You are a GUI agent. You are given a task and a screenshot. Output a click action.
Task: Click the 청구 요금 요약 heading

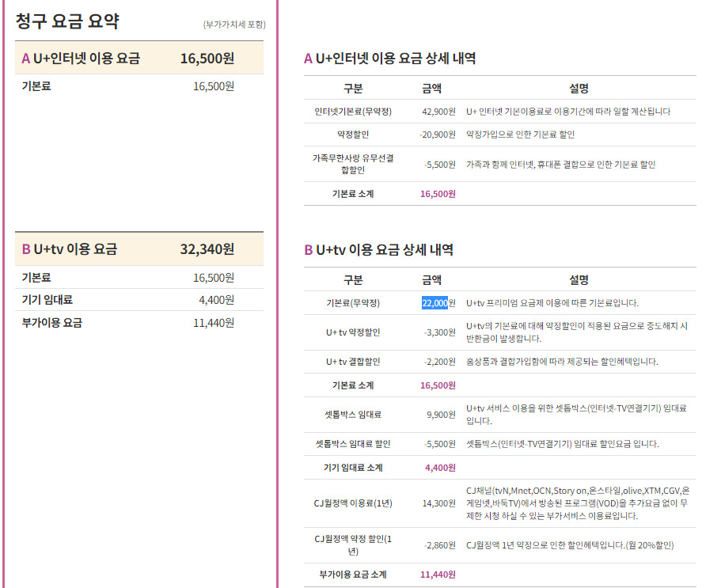click(67, 21)
